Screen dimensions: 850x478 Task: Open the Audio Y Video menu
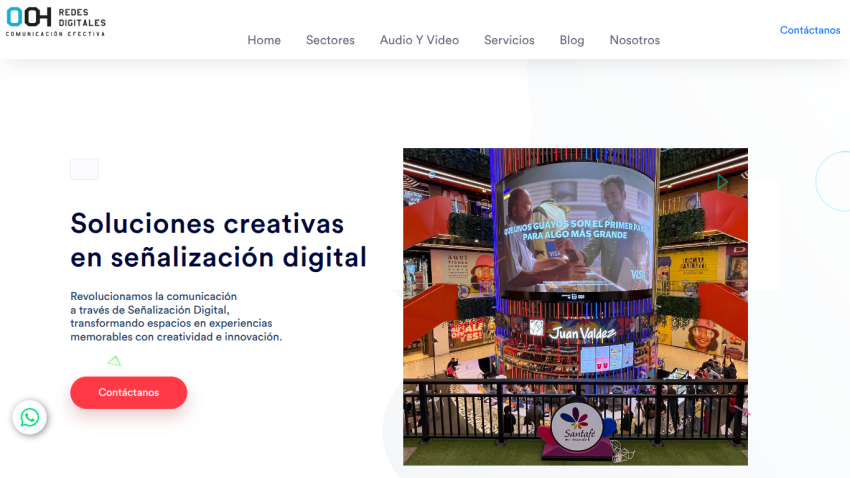(419, 40)
